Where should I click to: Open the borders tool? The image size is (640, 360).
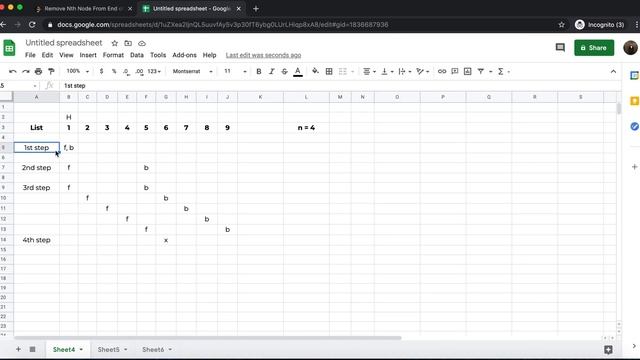pos(329,71)
